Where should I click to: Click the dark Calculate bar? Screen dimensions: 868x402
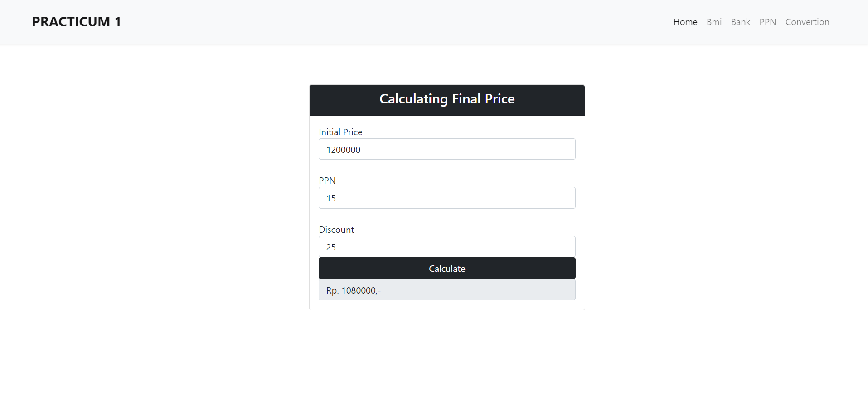point(447,268)
